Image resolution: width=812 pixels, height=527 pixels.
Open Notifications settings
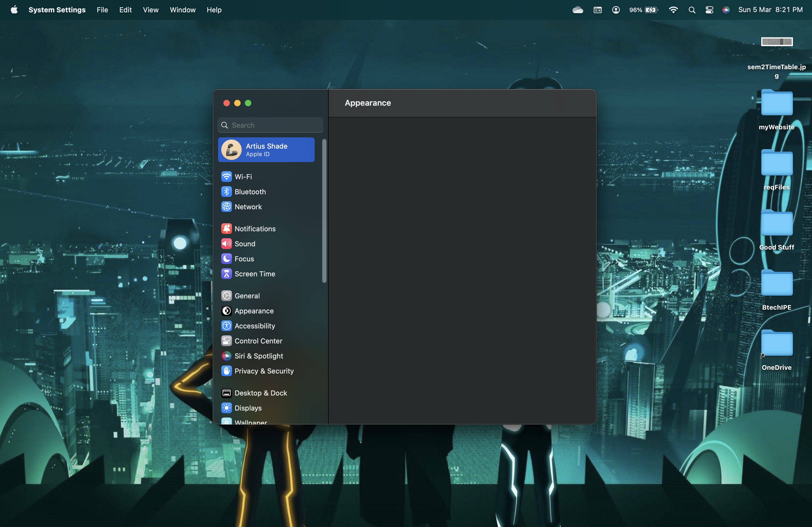255,229
